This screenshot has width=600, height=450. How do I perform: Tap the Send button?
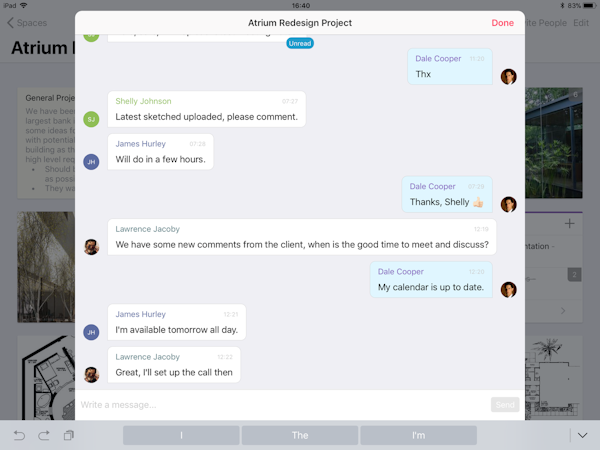505,405
